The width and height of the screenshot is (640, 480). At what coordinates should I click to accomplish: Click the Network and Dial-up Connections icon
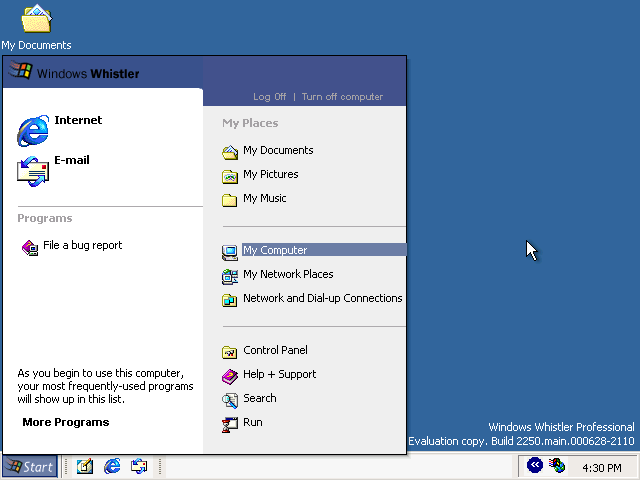(230, 300)
